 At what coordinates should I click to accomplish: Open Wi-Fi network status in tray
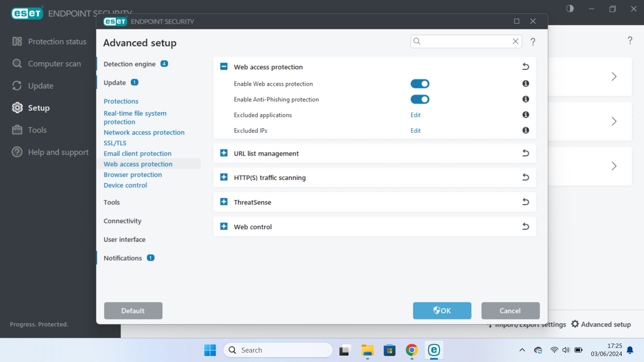coord(554,350)
